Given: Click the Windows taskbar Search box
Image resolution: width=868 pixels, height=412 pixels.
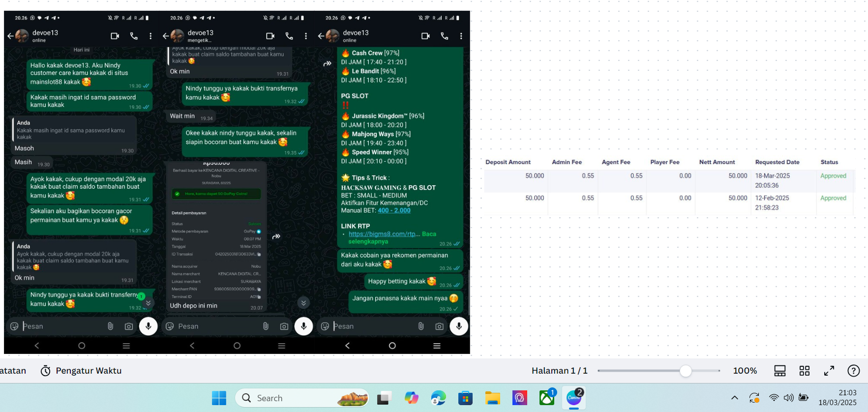Looking at the screenshot, I should click(x=302, y=398).
